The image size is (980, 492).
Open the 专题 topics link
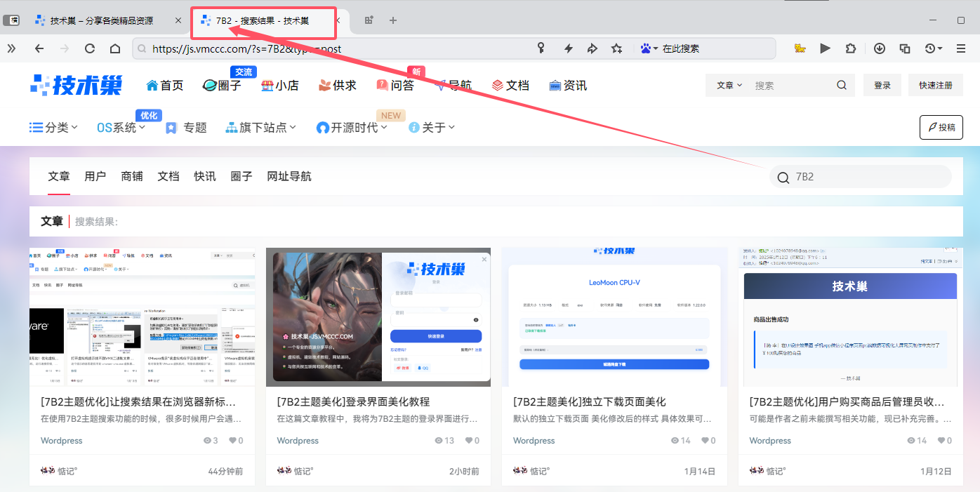(x=186, y=127)
